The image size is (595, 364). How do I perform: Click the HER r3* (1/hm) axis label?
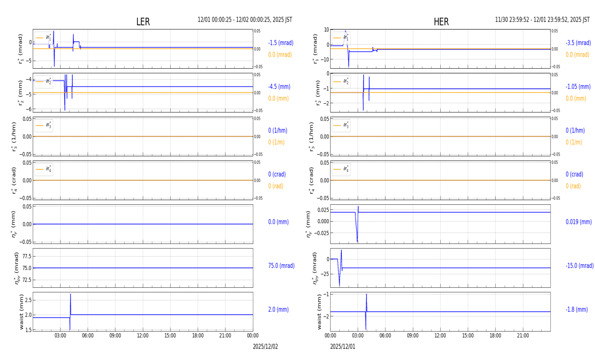312,136
